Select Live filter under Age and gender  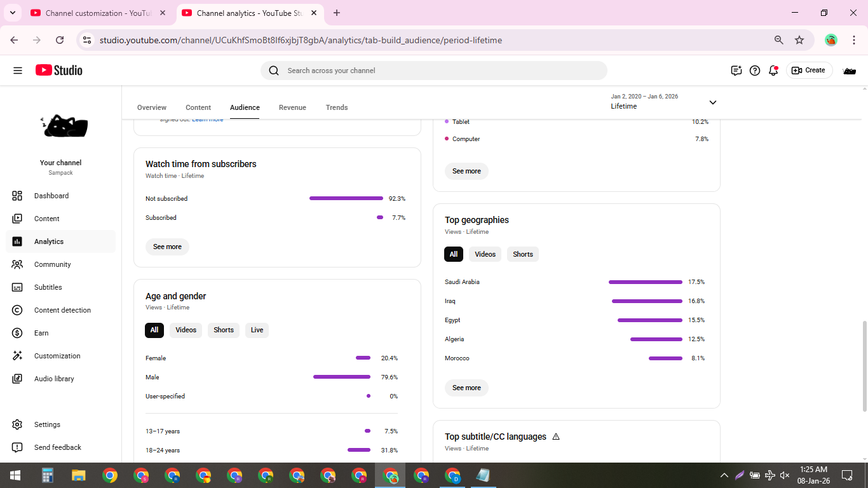(x=257, y=330)
